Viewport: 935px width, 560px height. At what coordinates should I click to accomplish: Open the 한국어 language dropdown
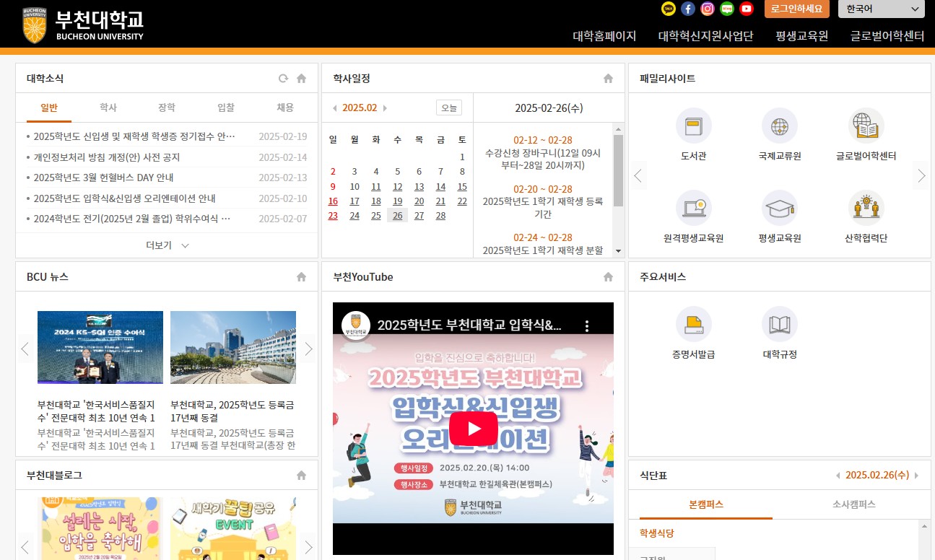click(x=880, y=9)
